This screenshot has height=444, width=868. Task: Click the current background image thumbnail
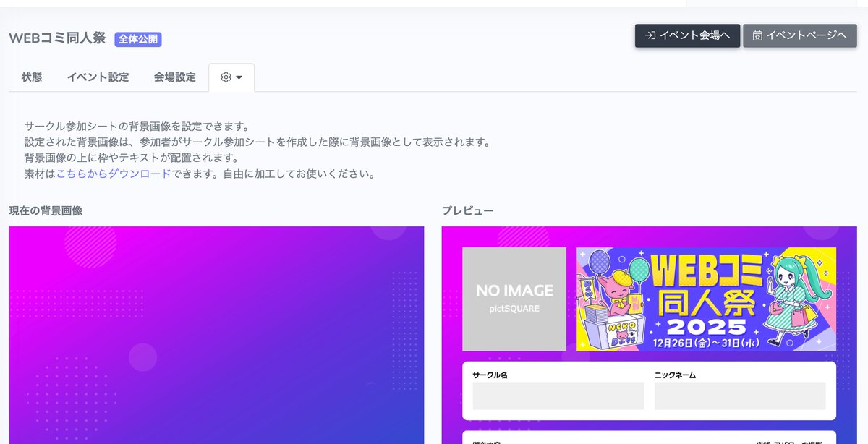pos(216,335)
